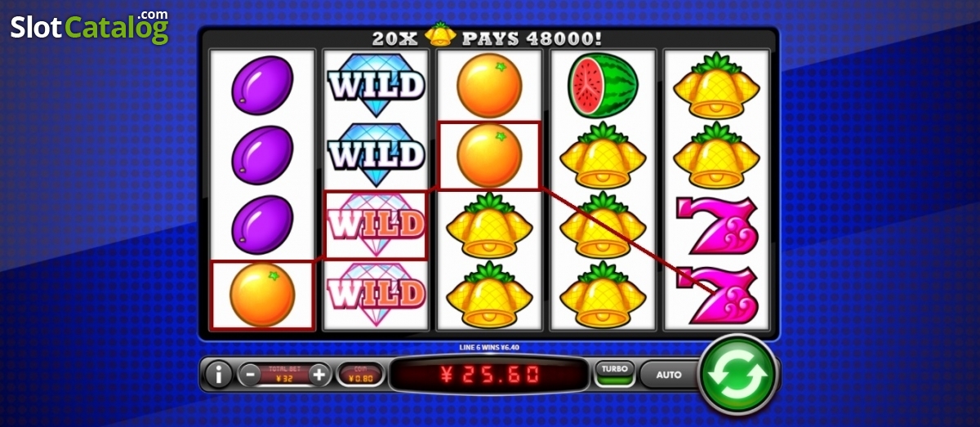Click the highlighted orange on reel three
The height and width of the screenshot is (427, 980).
489,154
